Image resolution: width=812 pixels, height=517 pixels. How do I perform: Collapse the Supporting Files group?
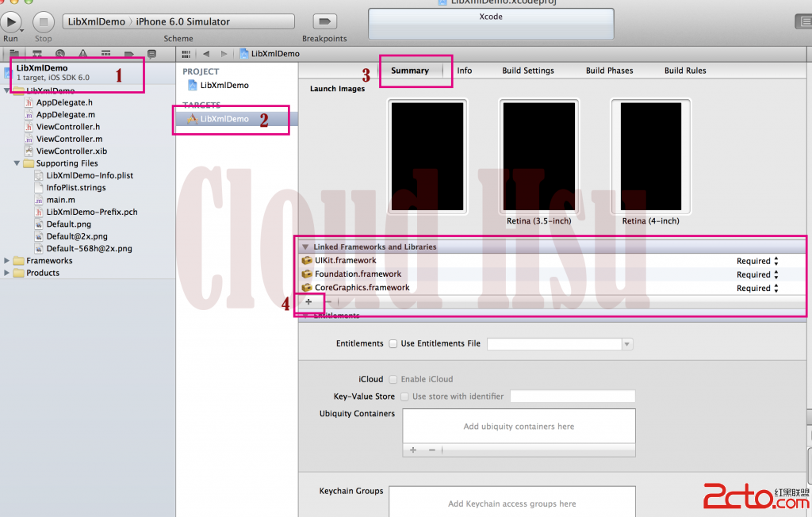click(17, 163)
